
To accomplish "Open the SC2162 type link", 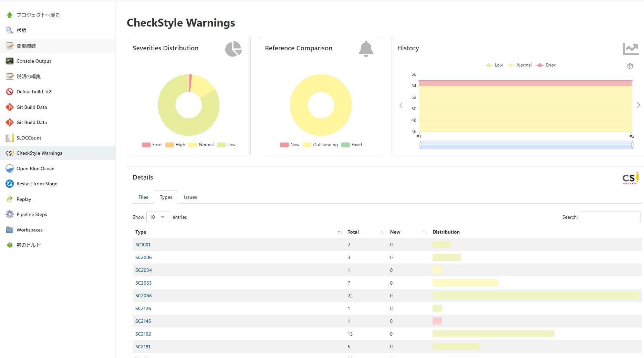I will (x=143, y=334).
